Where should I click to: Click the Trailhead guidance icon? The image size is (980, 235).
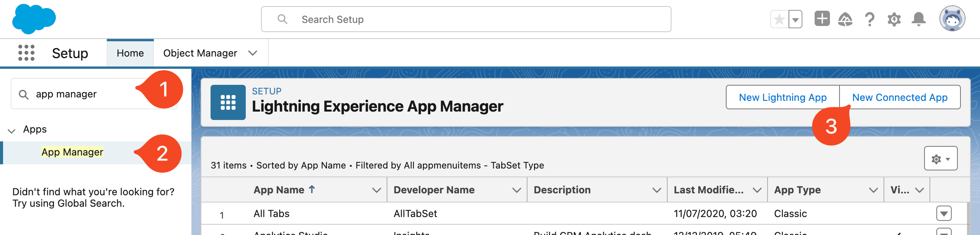click(845, 19)
